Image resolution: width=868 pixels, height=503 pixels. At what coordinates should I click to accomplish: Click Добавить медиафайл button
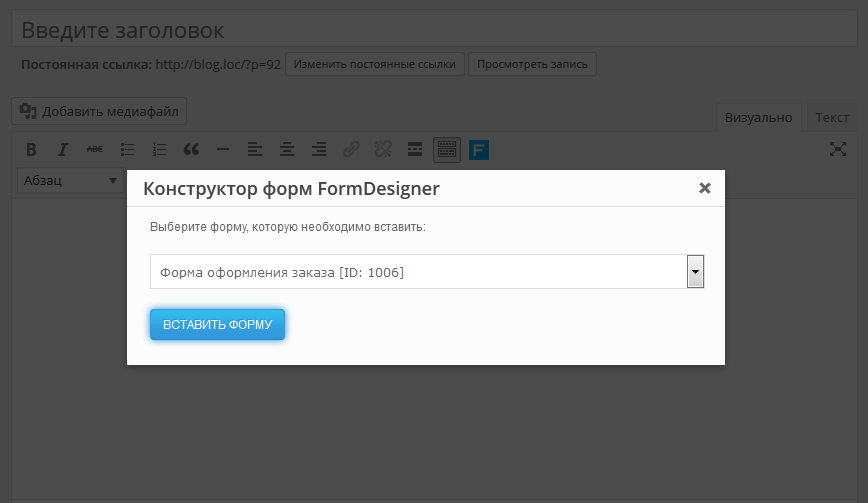pos(99,111)
